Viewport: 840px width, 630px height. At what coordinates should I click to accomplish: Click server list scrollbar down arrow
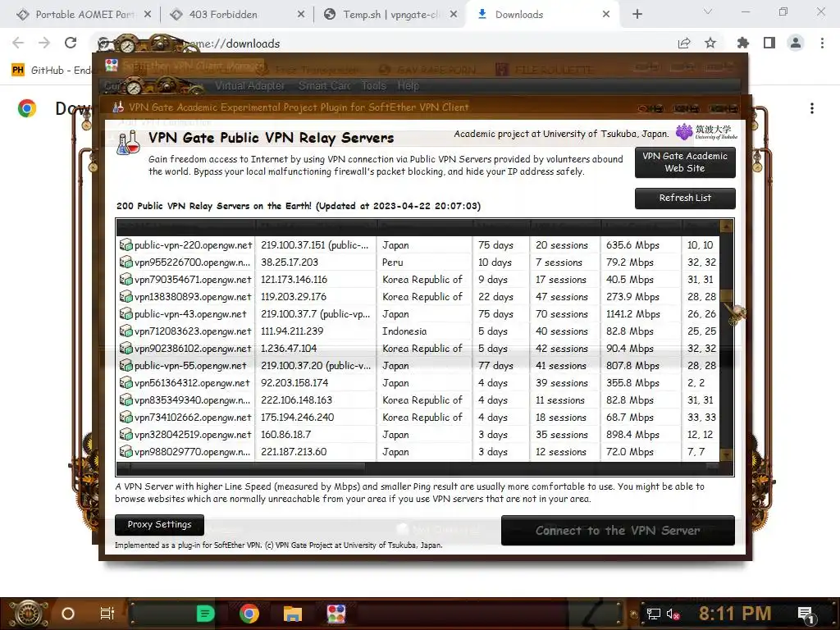(727, 454)
